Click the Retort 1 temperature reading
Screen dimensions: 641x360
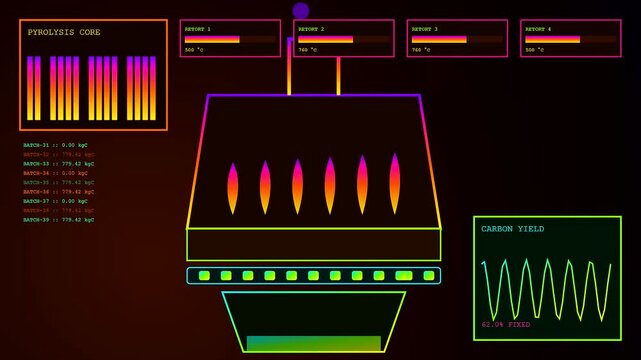pyautogui.click(x=194, y=50)
